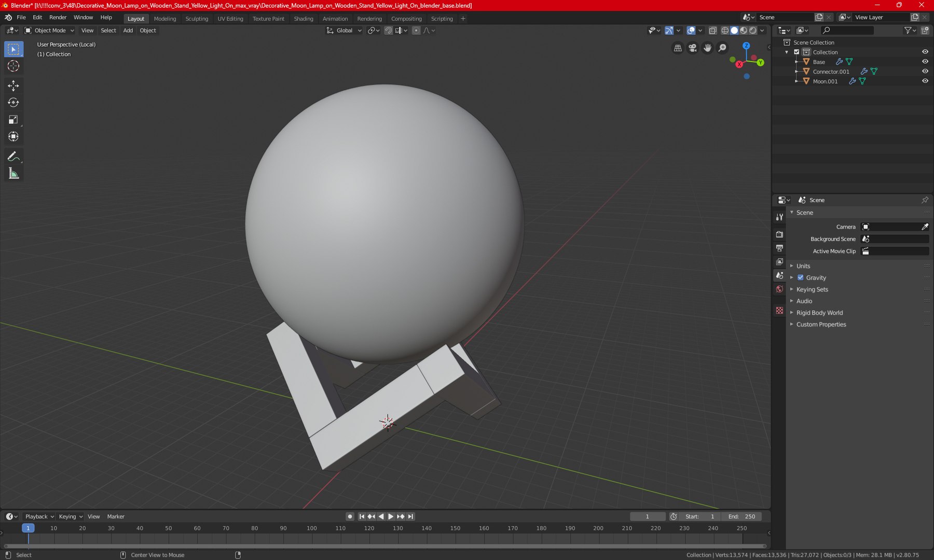934x560 pixels.
Task: Select the Annotate pencil tool
Action: [x=13, y=157]
